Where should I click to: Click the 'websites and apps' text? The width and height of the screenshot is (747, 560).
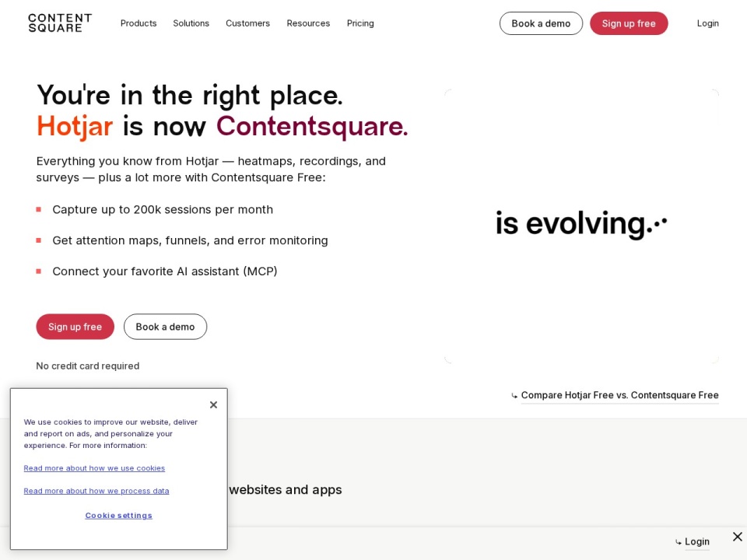pyautogui.click(x=286, y=489)
